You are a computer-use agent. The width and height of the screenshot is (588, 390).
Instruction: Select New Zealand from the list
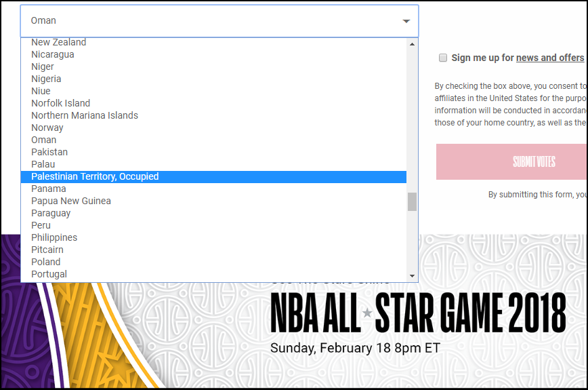[x=213, y=42]
